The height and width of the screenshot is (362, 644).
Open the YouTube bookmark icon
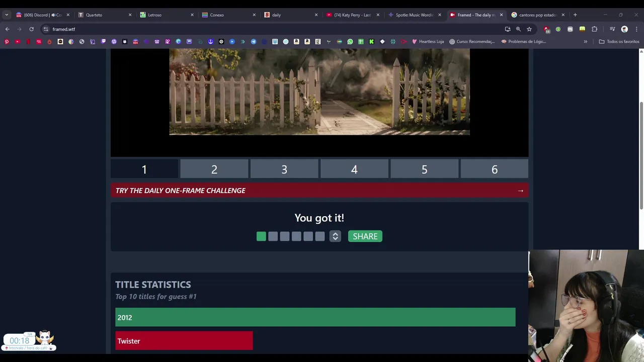[x=17, y=42]
